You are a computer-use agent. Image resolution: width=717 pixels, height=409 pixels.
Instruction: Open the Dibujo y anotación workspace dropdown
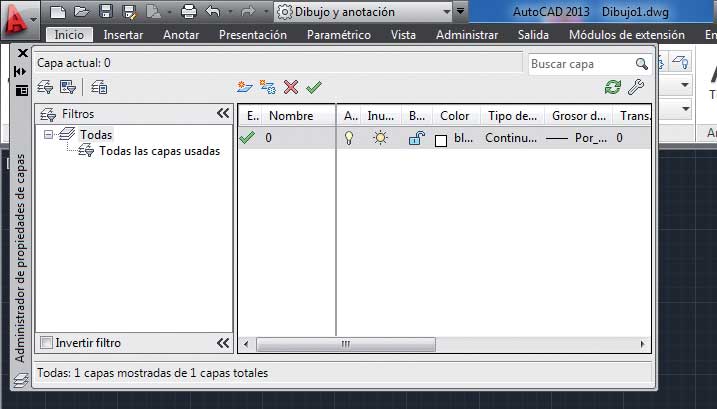pyautogui.click(x=459, y=12)
